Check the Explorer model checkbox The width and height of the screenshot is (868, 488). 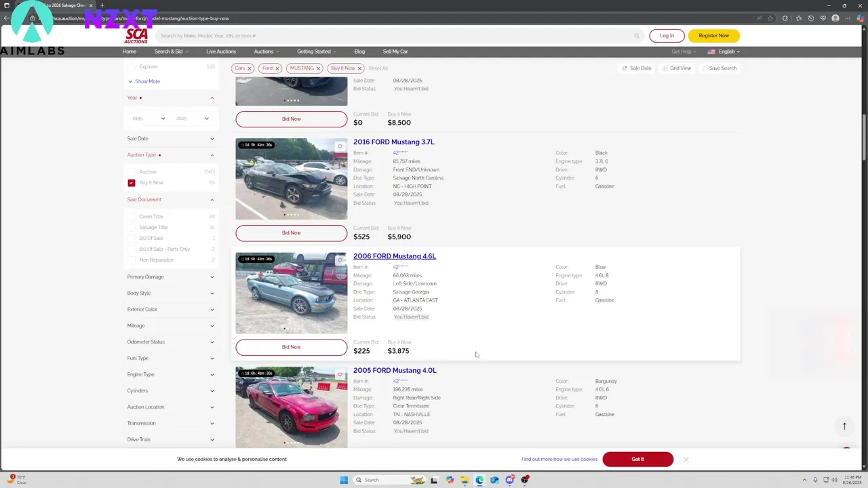132,67
